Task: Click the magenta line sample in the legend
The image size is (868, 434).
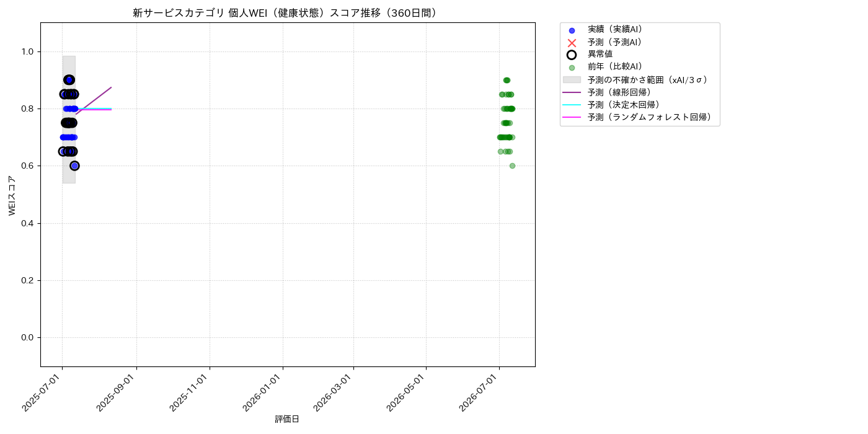Action: click(572, 117)
